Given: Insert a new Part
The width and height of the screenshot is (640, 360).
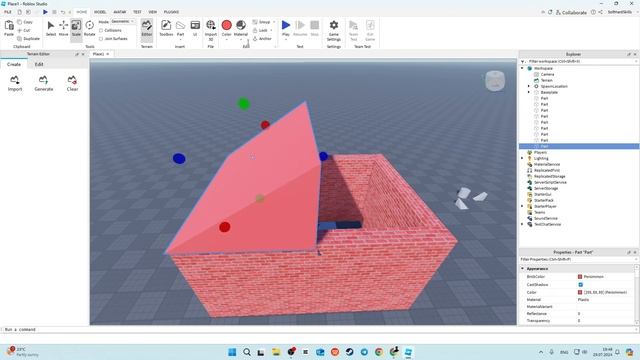Looking at the screenshot, I should [x=180, y=29].
